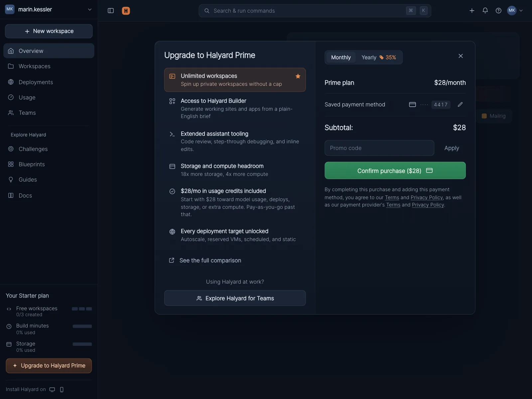Click the MK avatar beside marin.kessler
The image size is (532, 399).
point(10,9)
